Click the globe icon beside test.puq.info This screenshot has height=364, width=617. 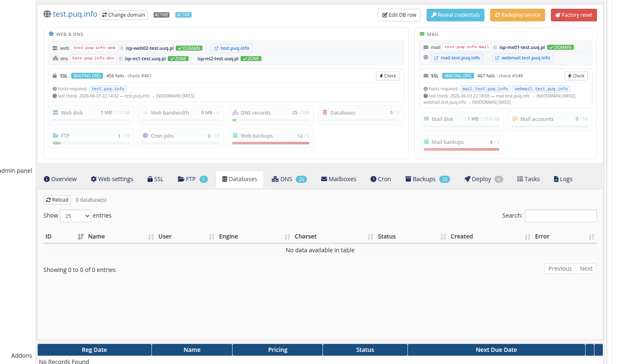47,14
